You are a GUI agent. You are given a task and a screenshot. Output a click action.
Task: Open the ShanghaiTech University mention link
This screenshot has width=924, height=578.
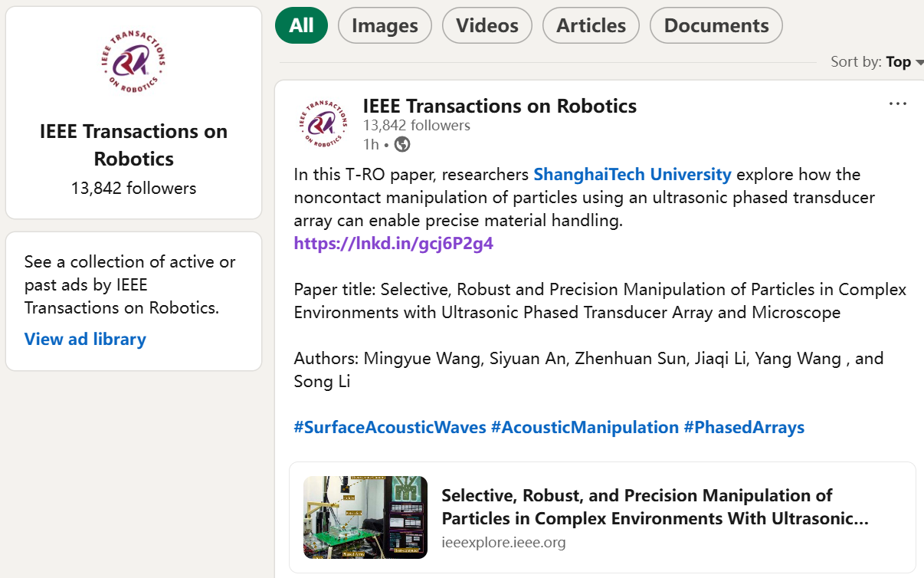click(632, 174)
